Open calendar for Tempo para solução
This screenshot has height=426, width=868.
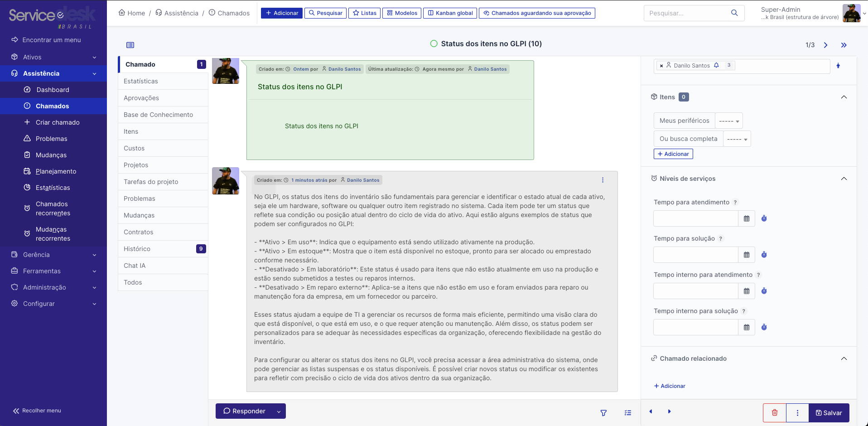click(747, 255)
